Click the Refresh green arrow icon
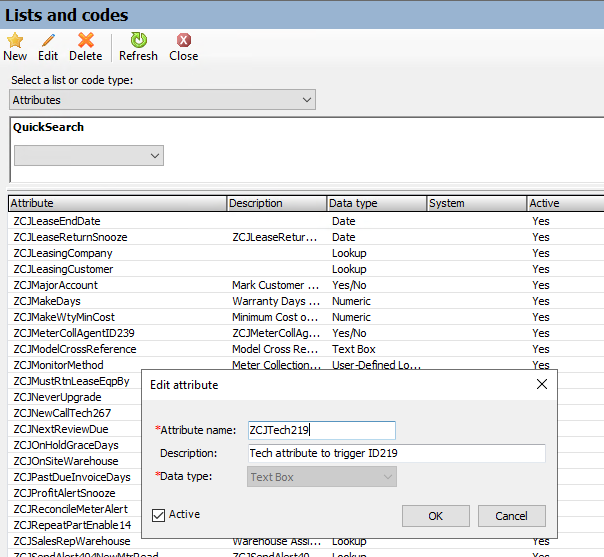The image size is (604, 557). [x=138, y=40]
